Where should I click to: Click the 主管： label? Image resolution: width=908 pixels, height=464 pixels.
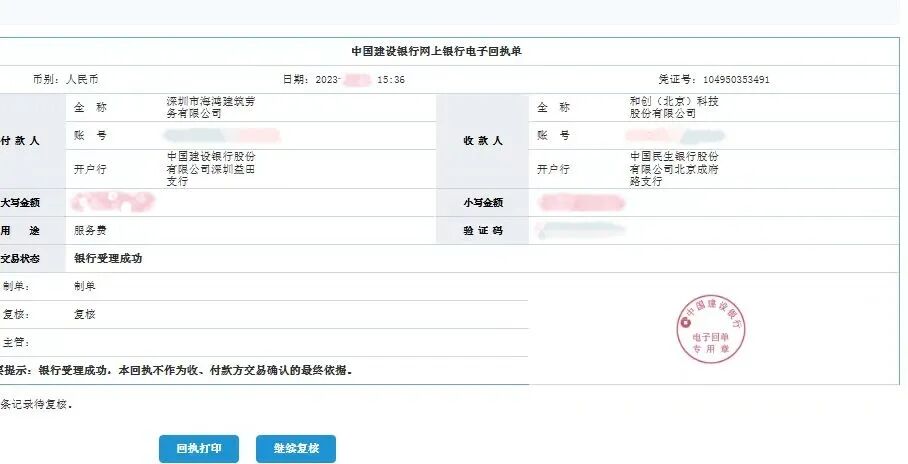pos(16,342)
